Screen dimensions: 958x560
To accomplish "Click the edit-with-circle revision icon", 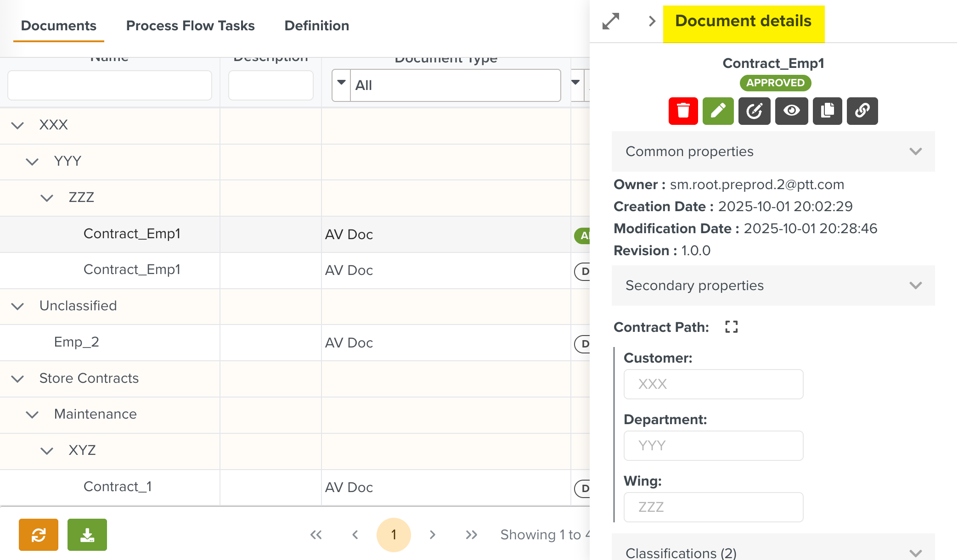I will tap(754, 111).
